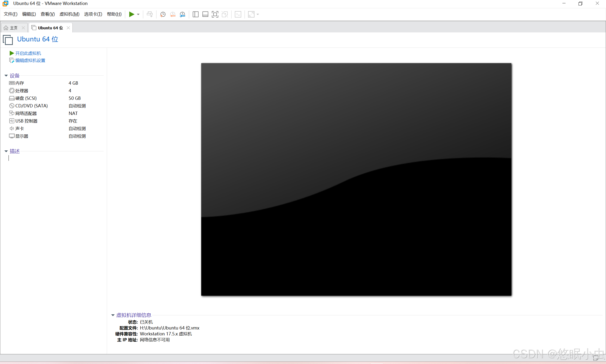Restore down the VMware window
This screenshot has width=606, height=364.
tap(580, 4)
